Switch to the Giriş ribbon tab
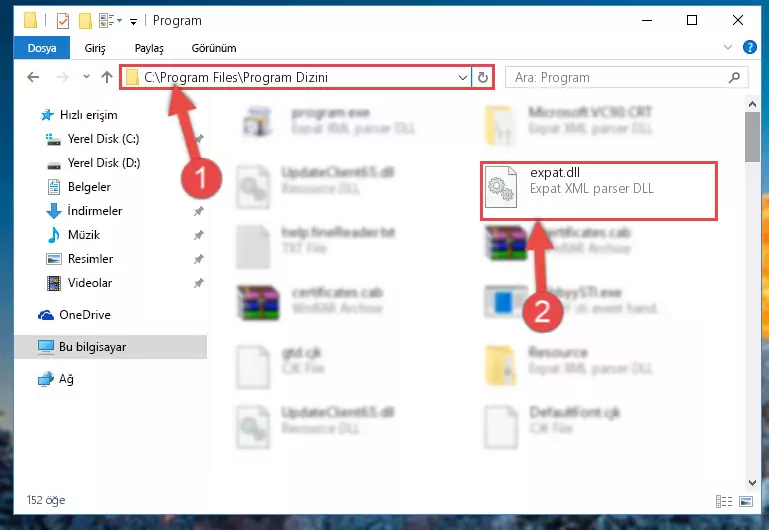This screenshot has width=769, height=530. tap(95, 48)
